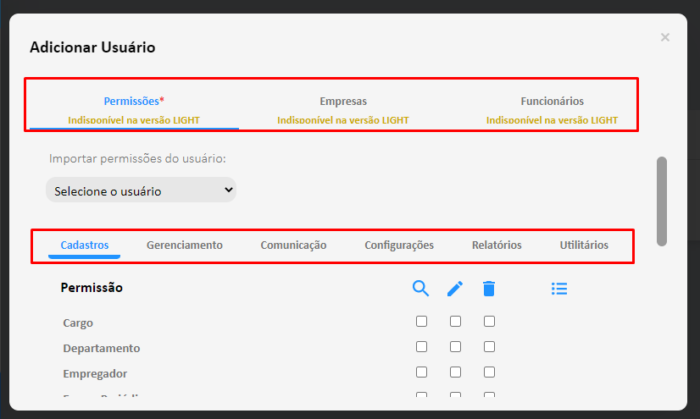Click the trash delete permission icon
This screenshot has width=700, height=419.
pos(489,289)
